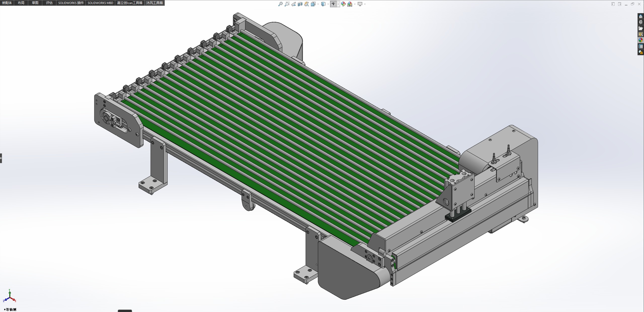Switch to the 评估 tab

click(49, 3)
